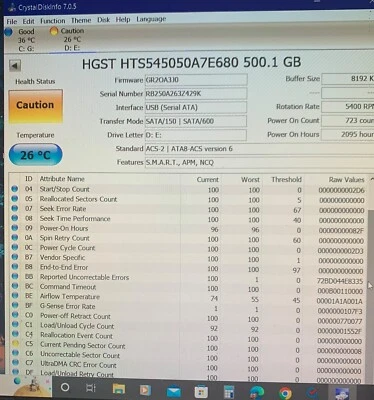This screenshot has height=400, width=374.
Task: Click the Transfer Mode field
Action: pyautogui.click(x=196, y=121)
